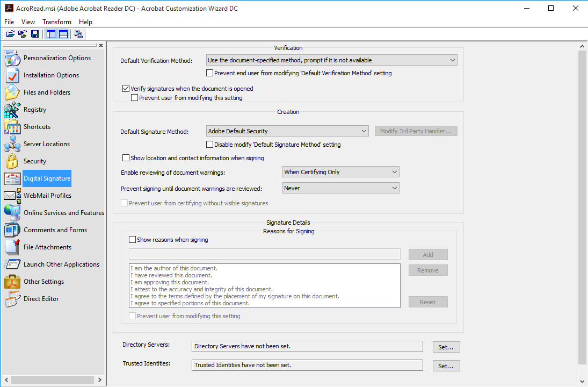The height and width of the screenshot is (387, 588).
Task: Click the Directory Servers text field
Action: [307, 347]
